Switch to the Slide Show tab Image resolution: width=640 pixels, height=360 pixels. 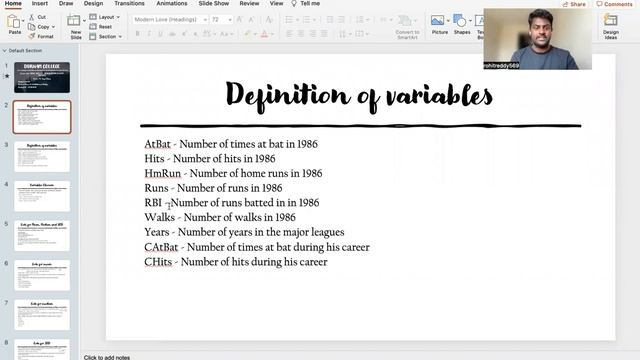click(x=214, y=3)
